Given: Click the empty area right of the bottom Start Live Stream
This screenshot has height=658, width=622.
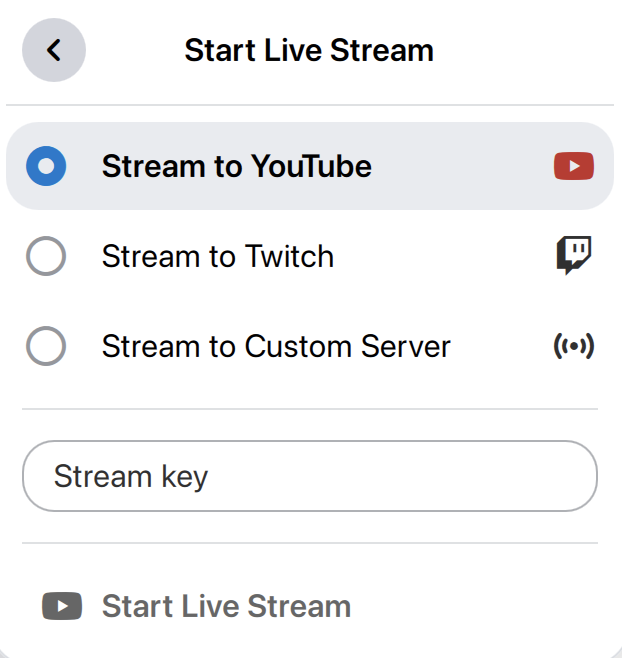Looking at the screenshot, I should tap(480, 606).
